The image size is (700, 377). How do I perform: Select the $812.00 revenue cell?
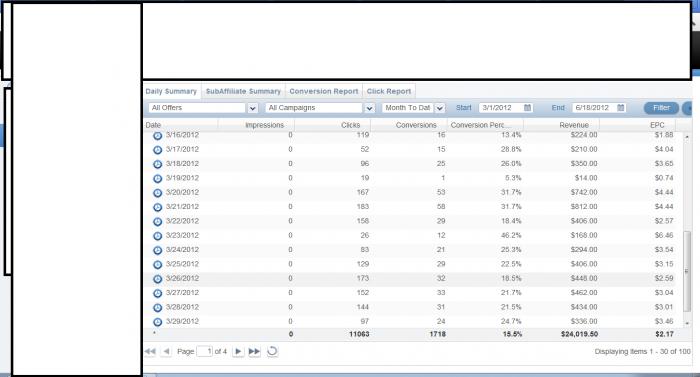(583, 206)
